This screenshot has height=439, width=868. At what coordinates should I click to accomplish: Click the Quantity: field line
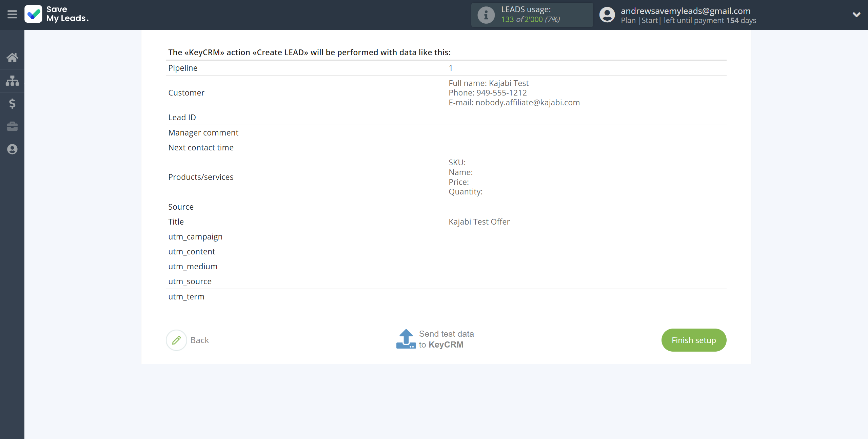click(466, 191)
